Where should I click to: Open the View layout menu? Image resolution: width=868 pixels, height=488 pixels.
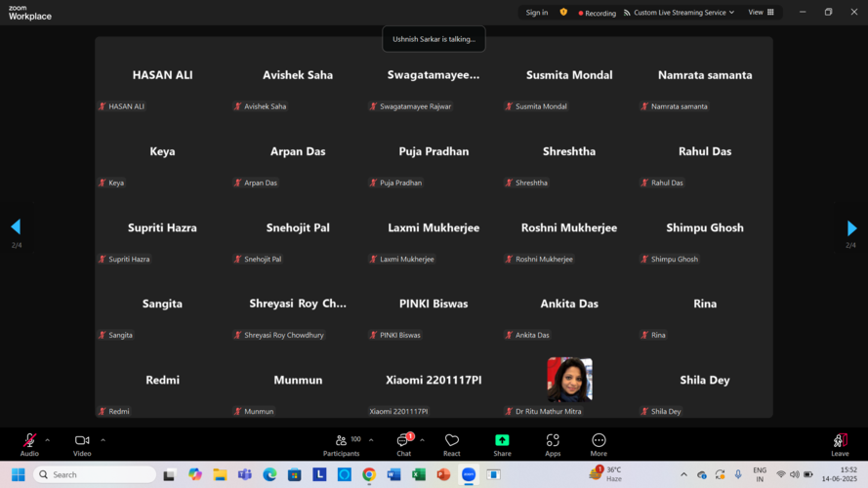761,13
